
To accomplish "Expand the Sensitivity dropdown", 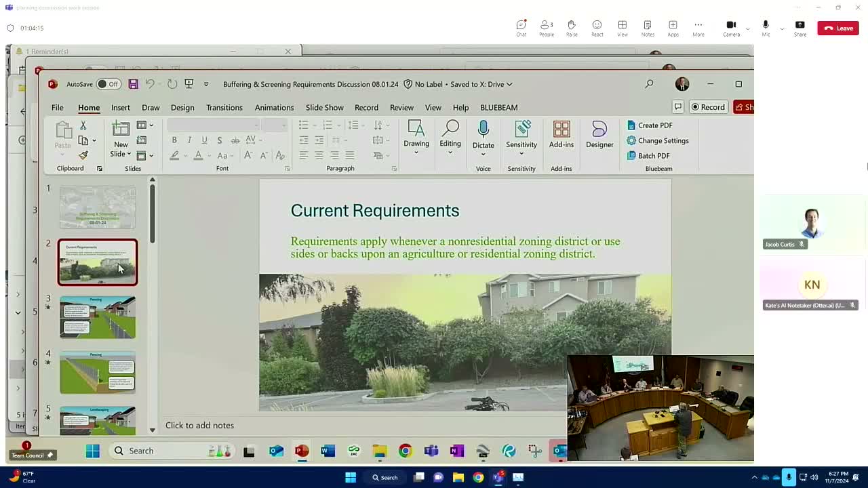I will [x=521, y=153].
